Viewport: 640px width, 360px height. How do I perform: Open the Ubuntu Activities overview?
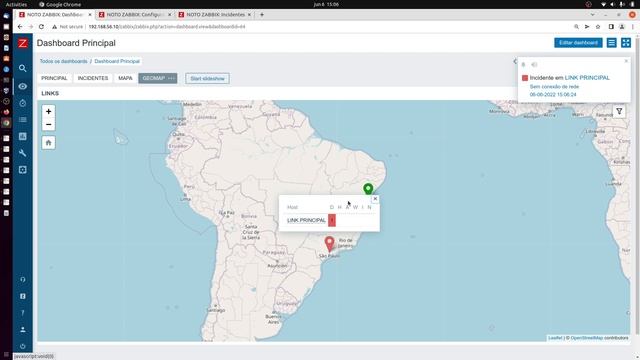[x=16, y=4]
